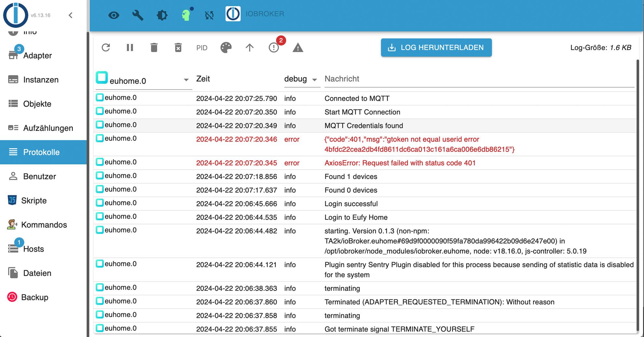Screen dimensions: 644x337
Task: Toggle PID column display
Action: click(x=202, y=48)
